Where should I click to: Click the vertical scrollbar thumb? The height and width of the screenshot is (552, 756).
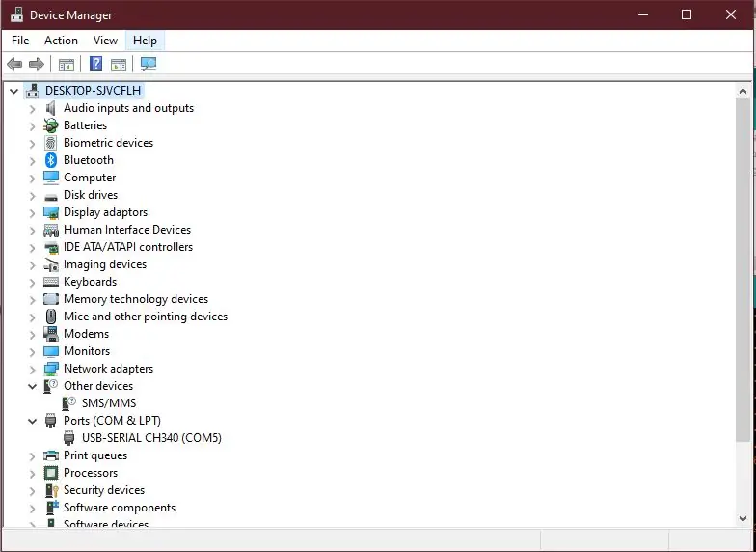click(x=742, y=269)
